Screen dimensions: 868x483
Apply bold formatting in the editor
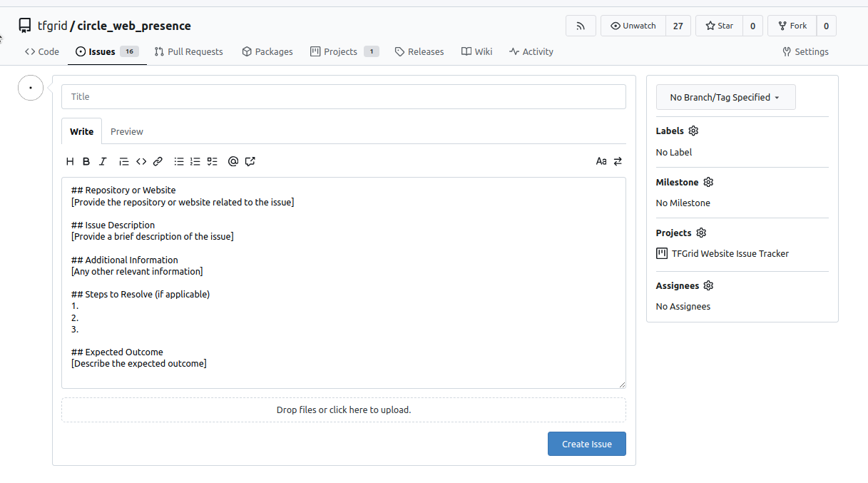[x=86, y=161]
